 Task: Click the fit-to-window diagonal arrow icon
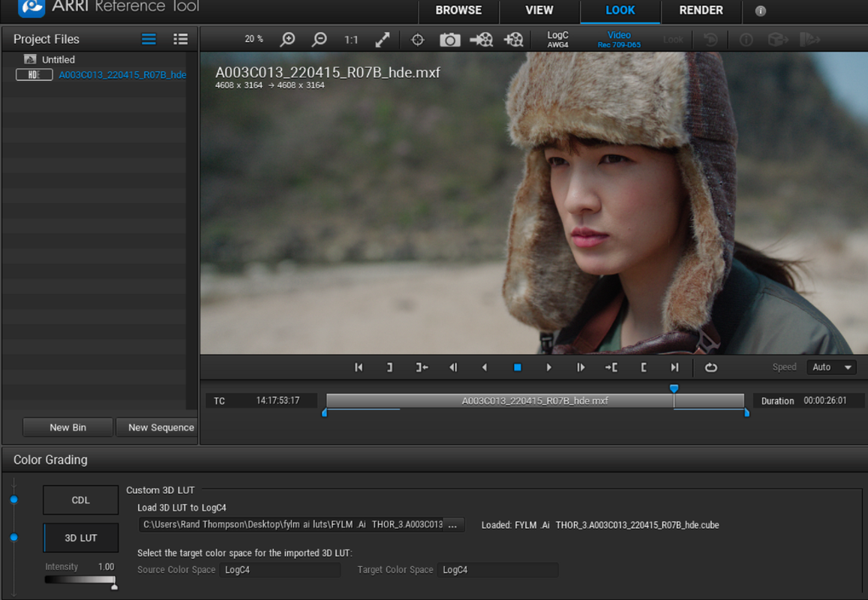click(383, 39)
